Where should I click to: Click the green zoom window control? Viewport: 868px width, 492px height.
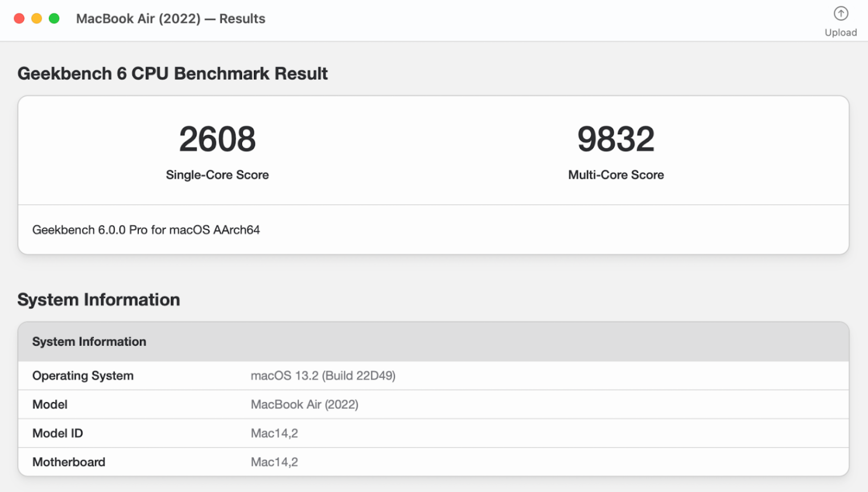(x=54, y=18)
